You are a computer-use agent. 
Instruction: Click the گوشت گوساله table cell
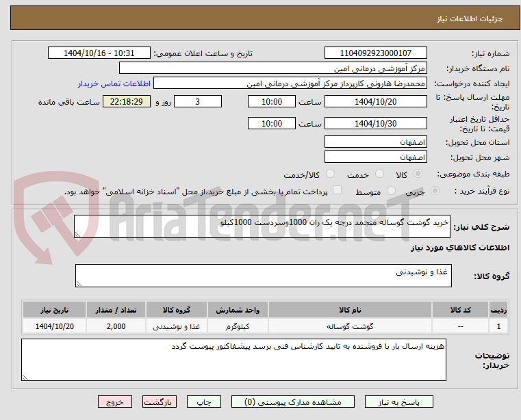click(x=350, y=326)
